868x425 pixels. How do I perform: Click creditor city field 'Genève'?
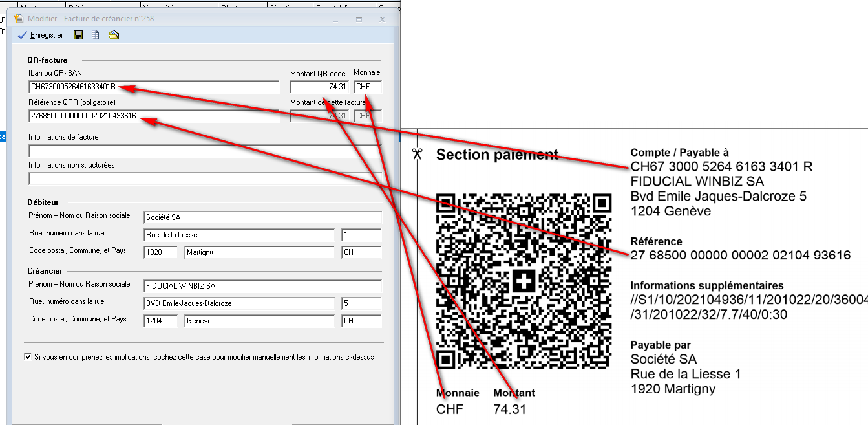pos(259,321)
